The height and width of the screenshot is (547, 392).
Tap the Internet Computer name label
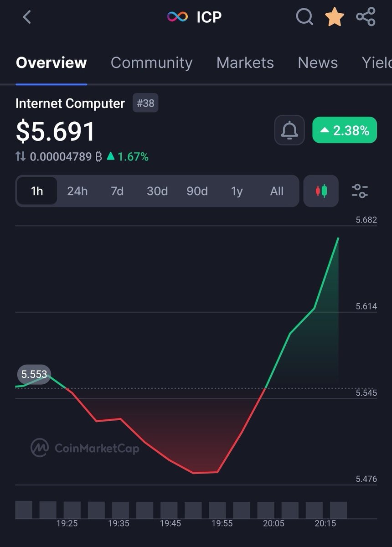coord(70,103)
